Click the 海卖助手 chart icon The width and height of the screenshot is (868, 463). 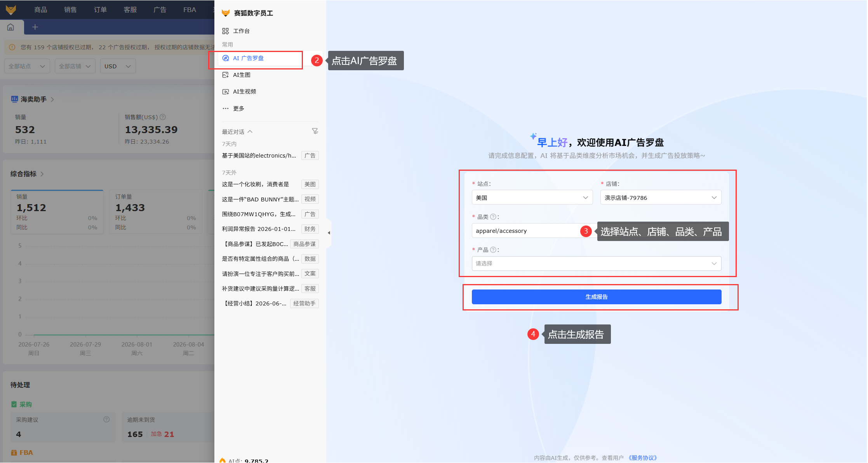pyautogui.click(x=14, y=99)
